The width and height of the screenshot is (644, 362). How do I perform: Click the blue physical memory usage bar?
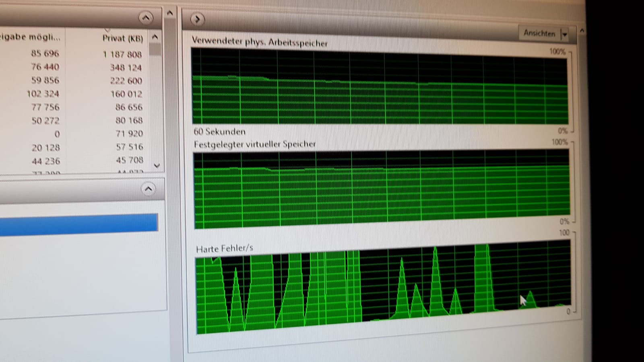pos(79,224)
